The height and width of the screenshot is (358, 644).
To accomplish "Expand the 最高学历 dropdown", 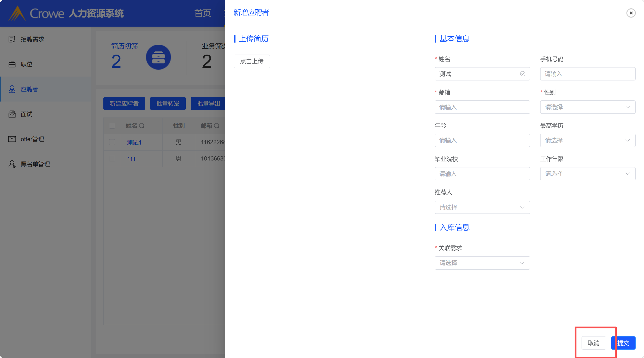I will pyautogui.click(x=588, y=140).
